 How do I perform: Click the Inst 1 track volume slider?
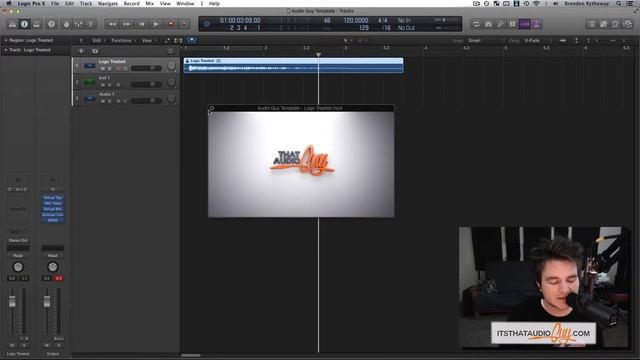click(x=146, y=84)
